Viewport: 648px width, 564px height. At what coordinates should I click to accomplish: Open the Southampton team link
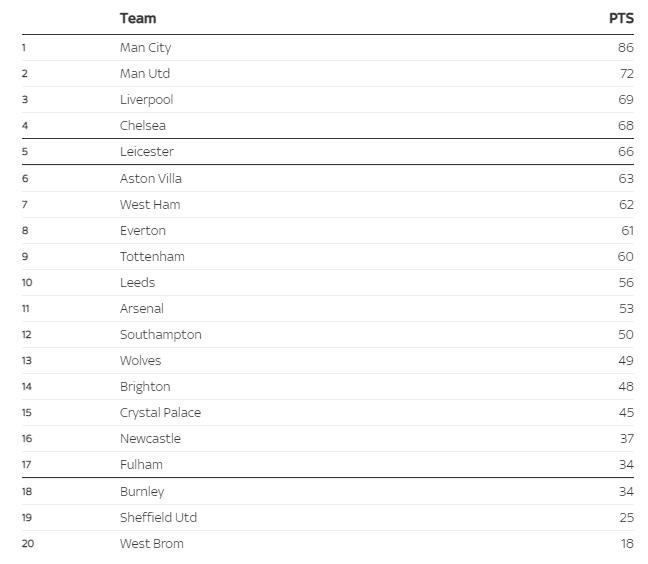click(160, 335)
